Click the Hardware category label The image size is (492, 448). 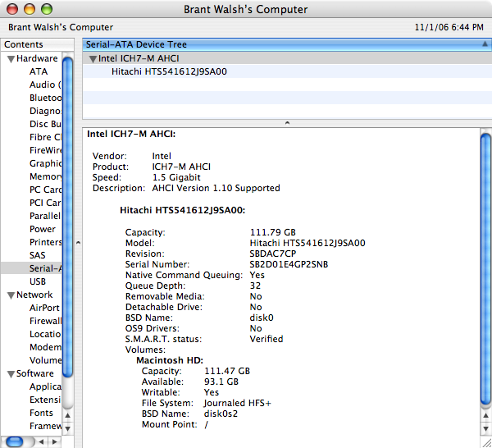point(37,59)
